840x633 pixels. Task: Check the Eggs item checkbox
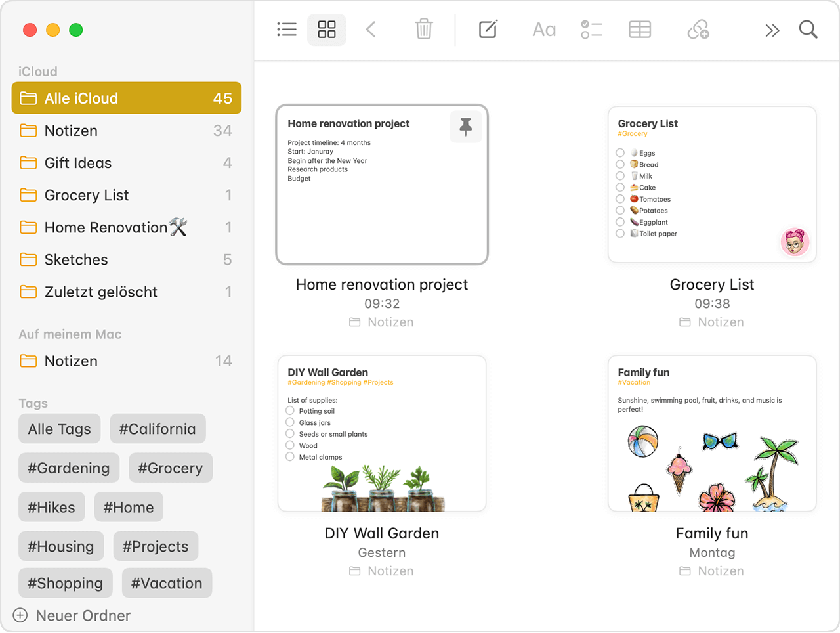tap(620, 153)
